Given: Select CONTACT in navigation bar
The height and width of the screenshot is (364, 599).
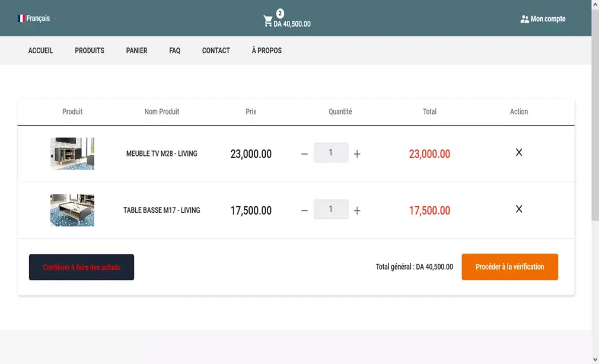Looking at the screenshot, I should [x=216, y=50].
